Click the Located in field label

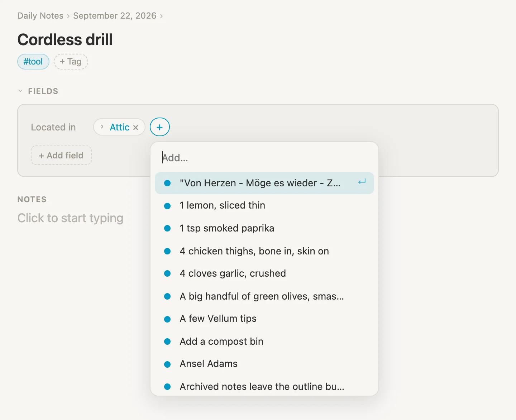tap(53, 127)
